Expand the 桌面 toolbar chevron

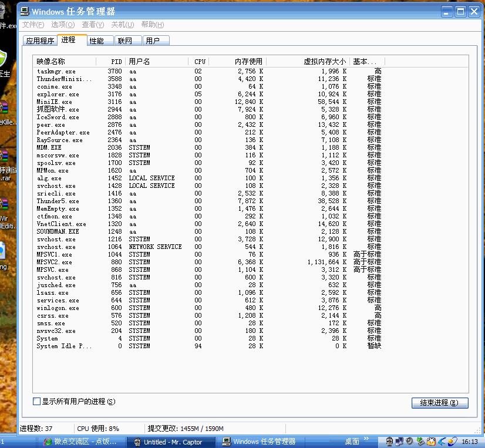[366, 439]
